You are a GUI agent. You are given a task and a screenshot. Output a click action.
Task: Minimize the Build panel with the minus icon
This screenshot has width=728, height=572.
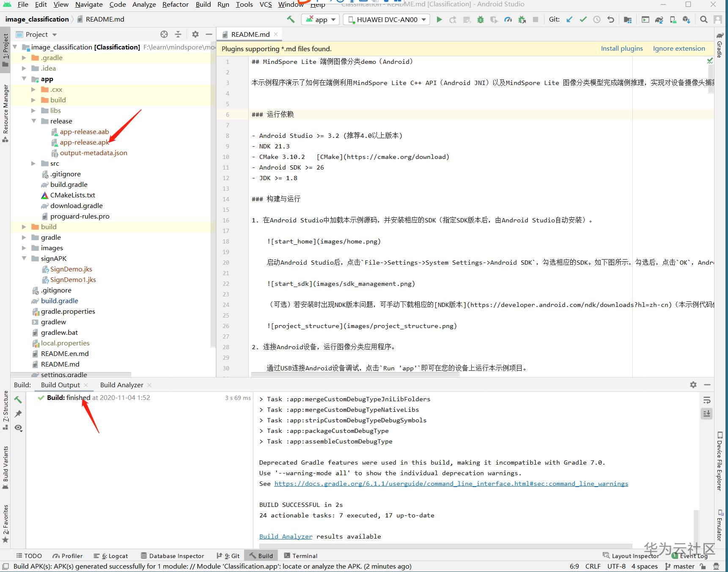(707, 385)
